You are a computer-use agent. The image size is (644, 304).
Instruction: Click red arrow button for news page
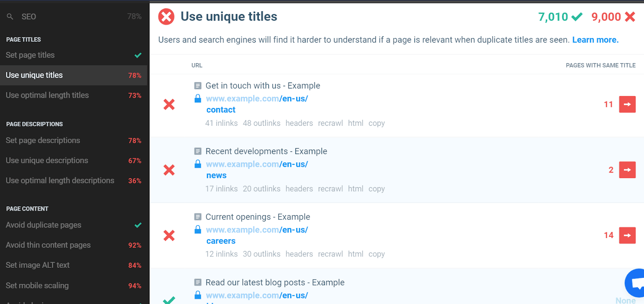(x=627, y=170)
